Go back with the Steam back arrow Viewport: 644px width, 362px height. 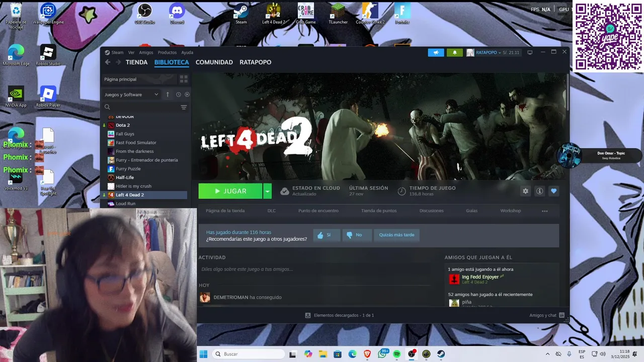108,62
